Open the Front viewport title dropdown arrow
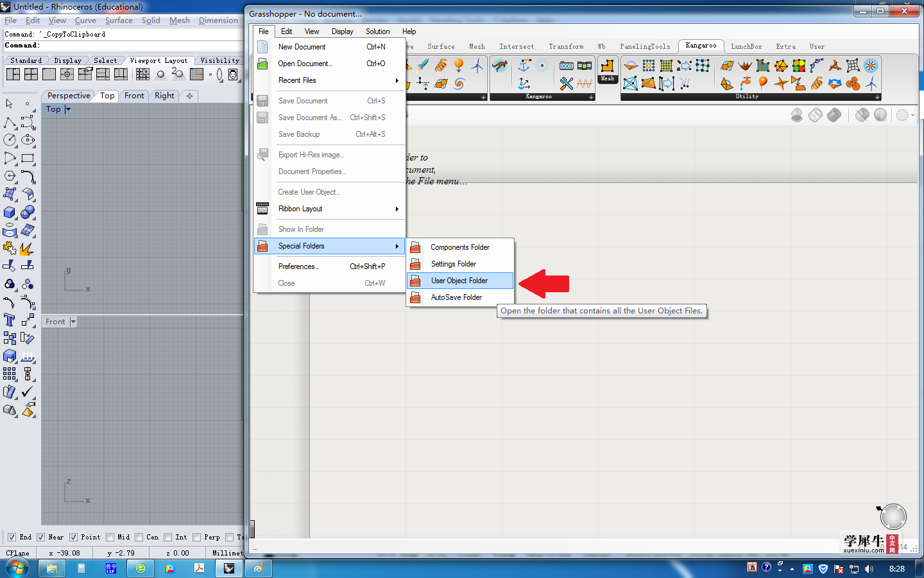This screenshot has height=578, width=924. [73, 322]
